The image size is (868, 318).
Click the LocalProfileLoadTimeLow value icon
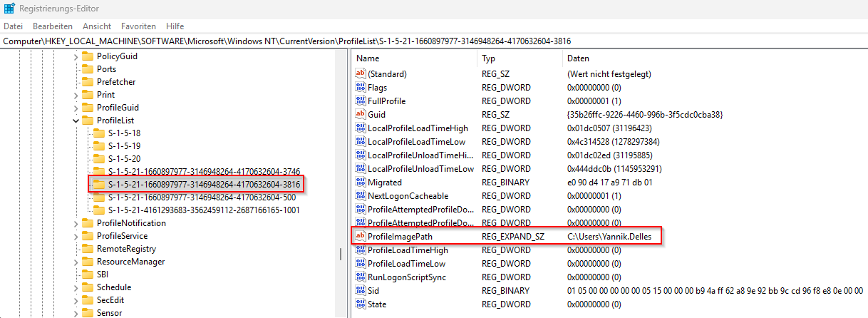360,142
